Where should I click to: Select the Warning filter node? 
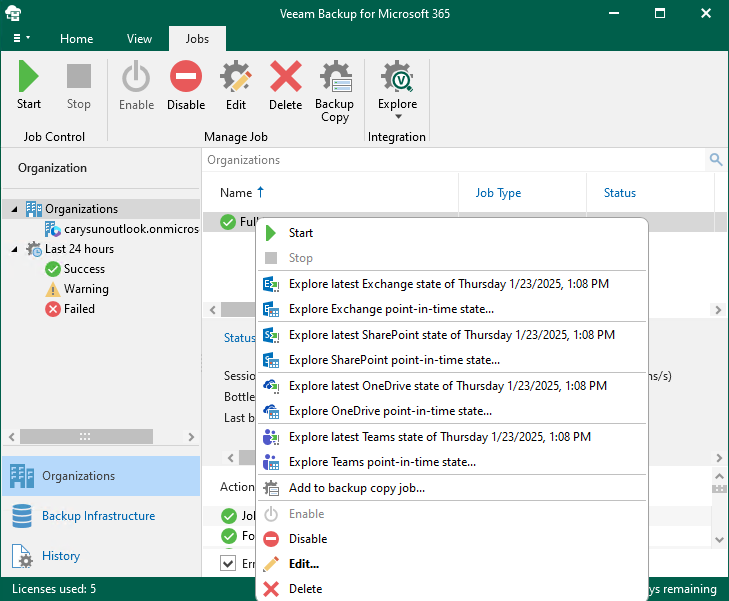pyautogui.click(x=77, y=289)
